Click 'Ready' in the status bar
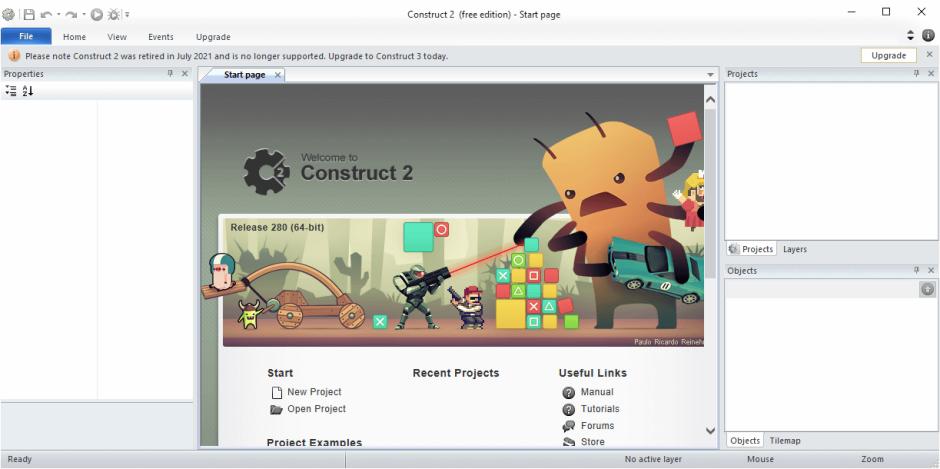 (x=19, y=459)
